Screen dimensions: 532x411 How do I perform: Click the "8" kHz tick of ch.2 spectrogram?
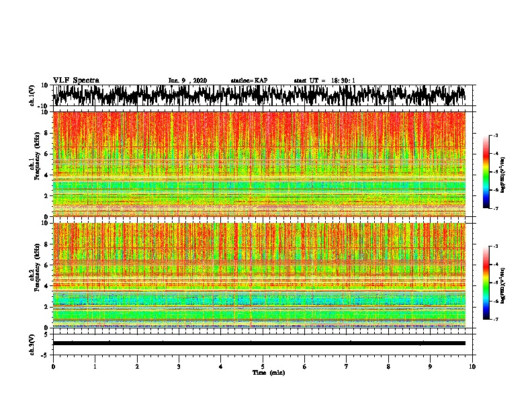[x=46, y=244]
